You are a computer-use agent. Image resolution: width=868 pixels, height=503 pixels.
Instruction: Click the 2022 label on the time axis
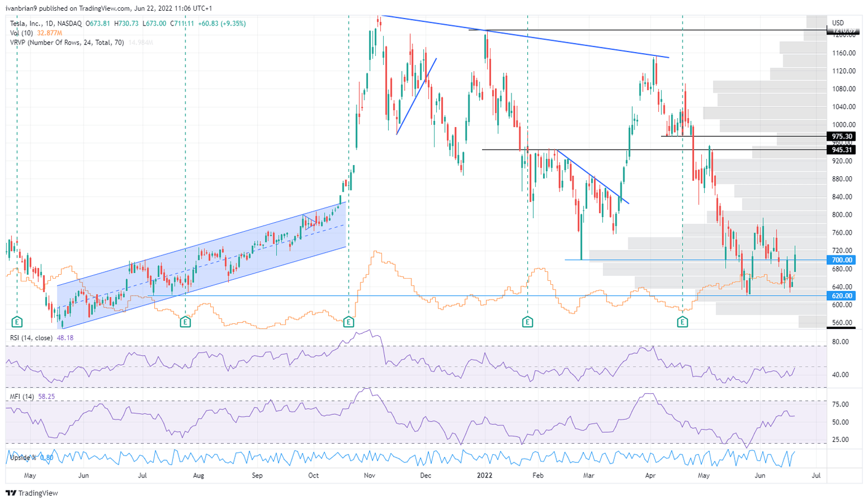(483, 476)
